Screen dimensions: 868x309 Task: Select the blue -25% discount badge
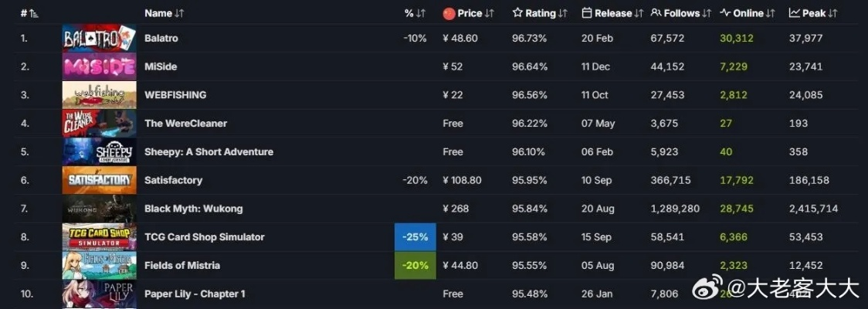click(415, 237)
